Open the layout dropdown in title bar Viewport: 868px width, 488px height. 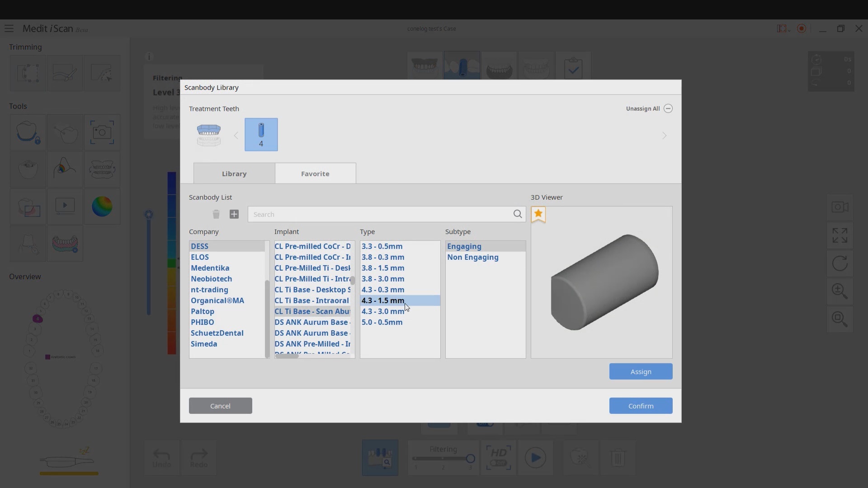783,28
